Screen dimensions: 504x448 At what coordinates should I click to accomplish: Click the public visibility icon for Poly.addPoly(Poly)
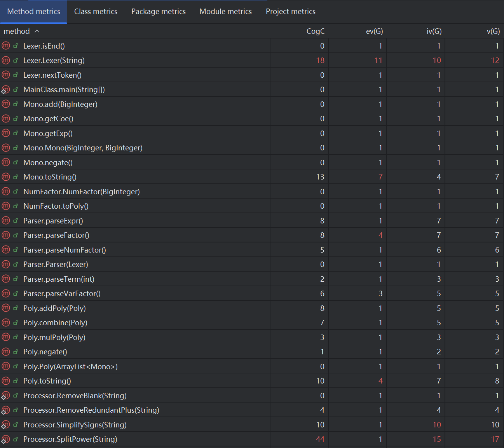click(16, 308)
